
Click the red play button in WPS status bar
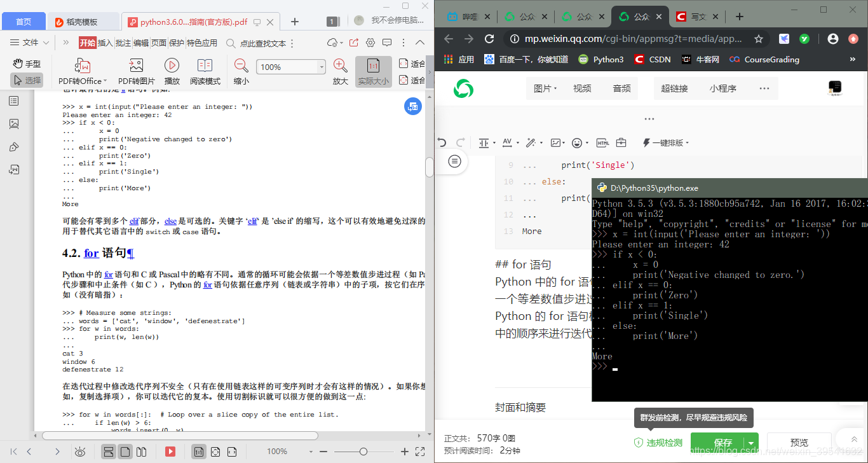click(170, 452)
